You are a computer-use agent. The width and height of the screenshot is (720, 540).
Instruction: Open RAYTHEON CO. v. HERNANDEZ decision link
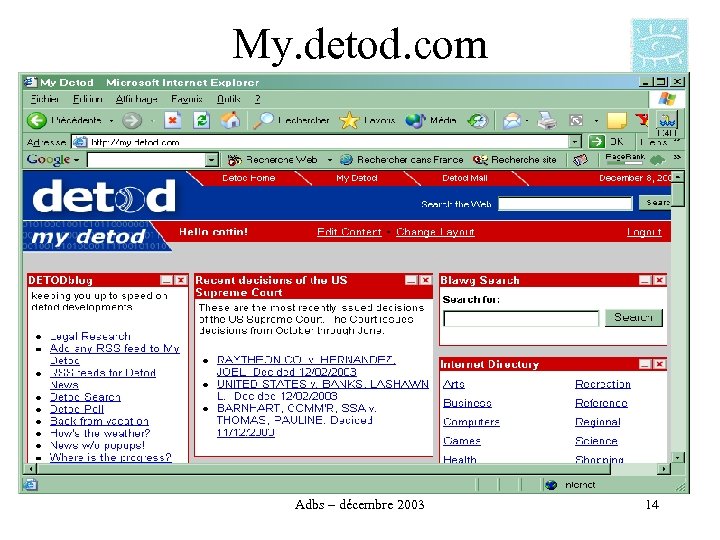[306, 366]
